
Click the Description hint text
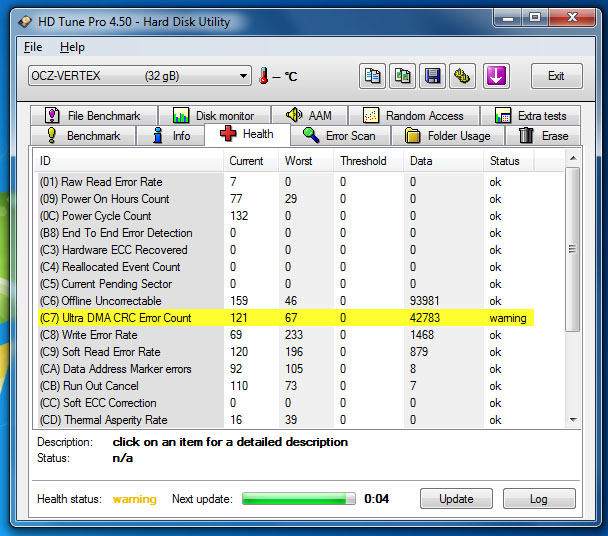click(x=230, y=442)
